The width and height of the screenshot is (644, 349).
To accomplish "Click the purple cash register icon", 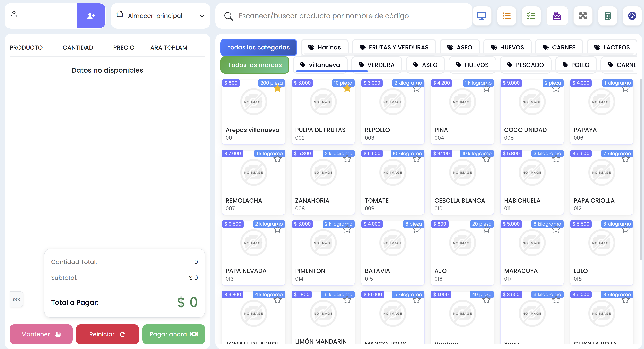I will tap(557, 16).
